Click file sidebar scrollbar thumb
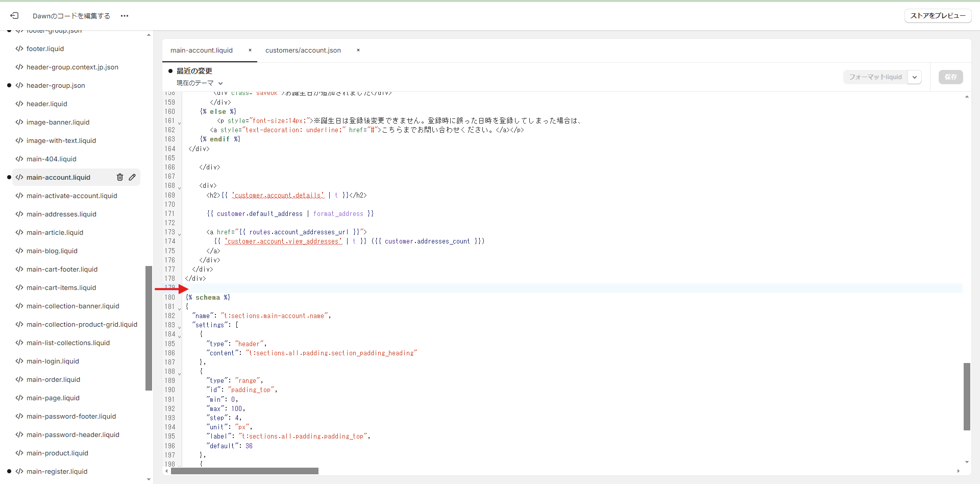The image size is (980, 484). point(149,328)
